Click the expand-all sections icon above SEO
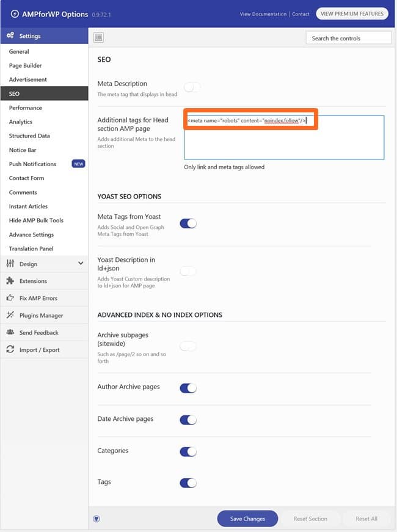The image size is (397, 532). 98,38
